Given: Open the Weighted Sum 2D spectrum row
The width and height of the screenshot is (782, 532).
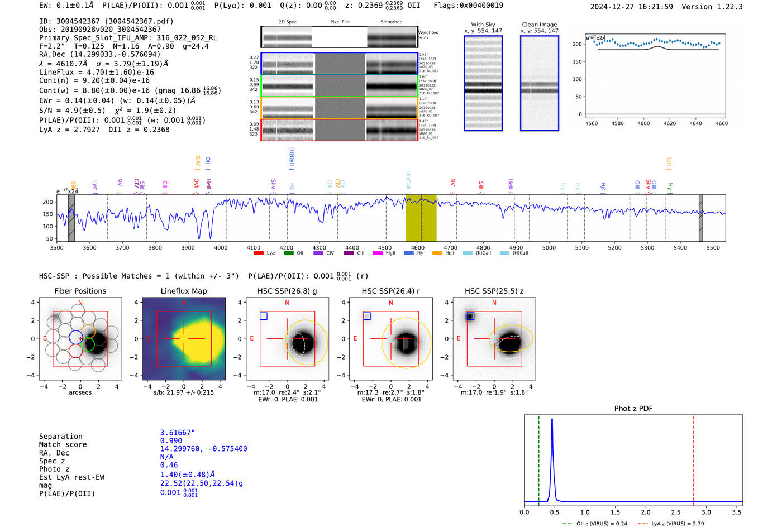Looking at the screenshot, I should 340,37.
